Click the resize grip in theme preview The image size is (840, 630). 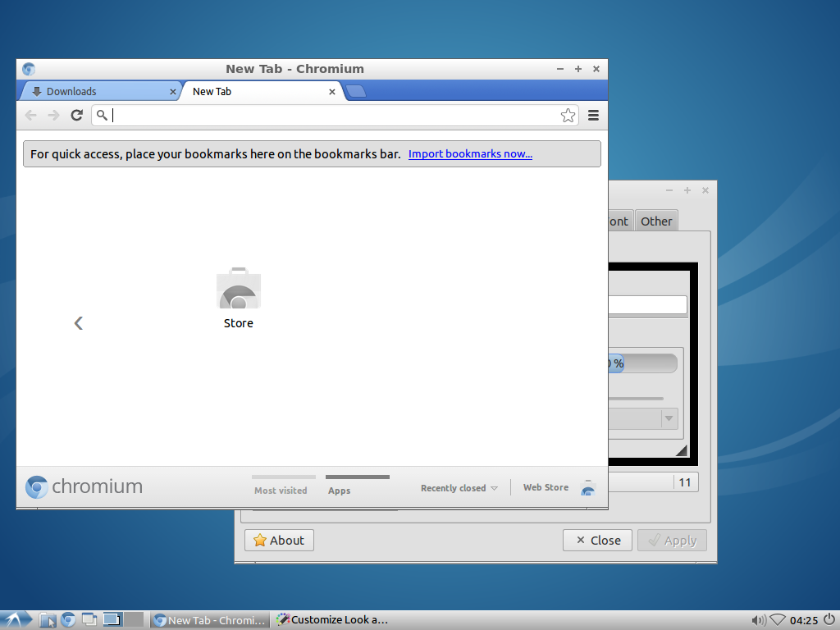[x=682, y=450]
